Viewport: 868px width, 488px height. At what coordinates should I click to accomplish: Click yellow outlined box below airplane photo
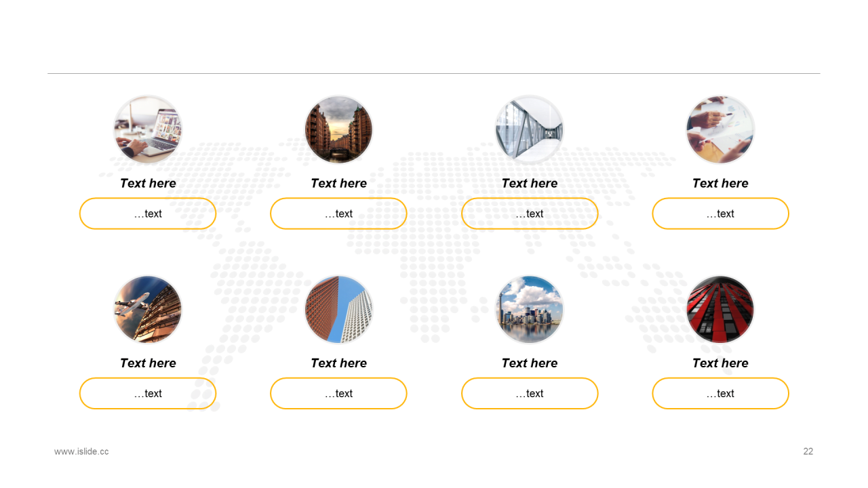point(148,393)
